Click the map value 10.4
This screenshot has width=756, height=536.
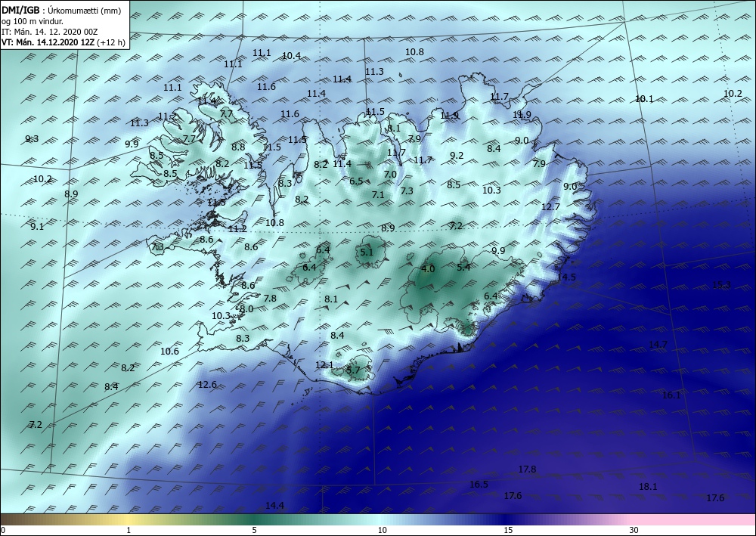pyautogui.click(x=291, y=56)
